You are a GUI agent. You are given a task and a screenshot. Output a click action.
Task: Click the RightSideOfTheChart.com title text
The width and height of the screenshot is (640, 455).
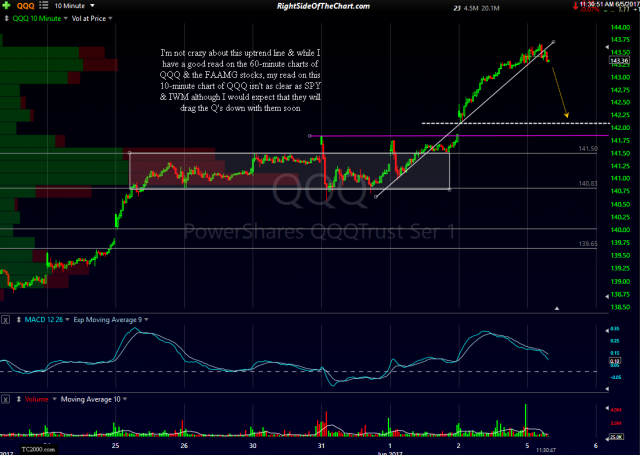pyautogui.click(x=323, y=6)
